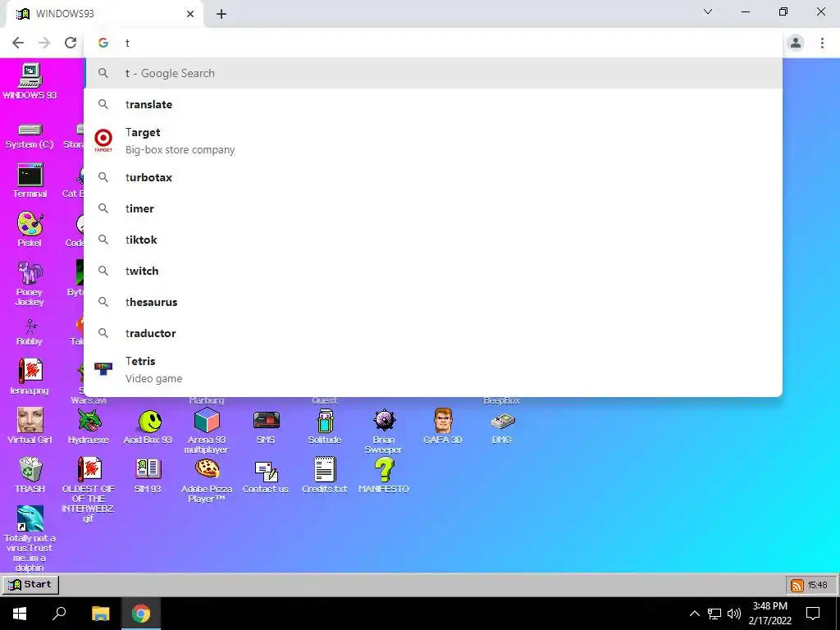Select the 'translate' search suggestion

433,104
